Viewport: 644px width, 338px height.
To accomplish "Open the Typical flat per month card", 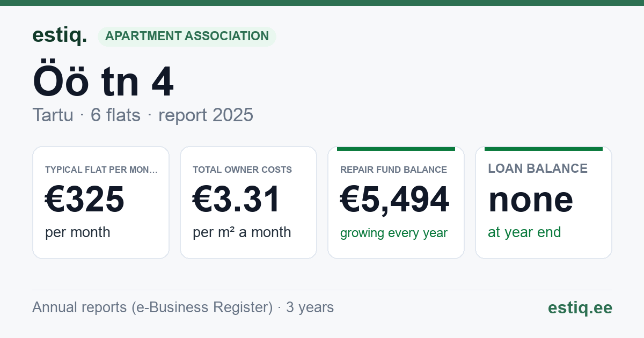I will pos(101,202).
